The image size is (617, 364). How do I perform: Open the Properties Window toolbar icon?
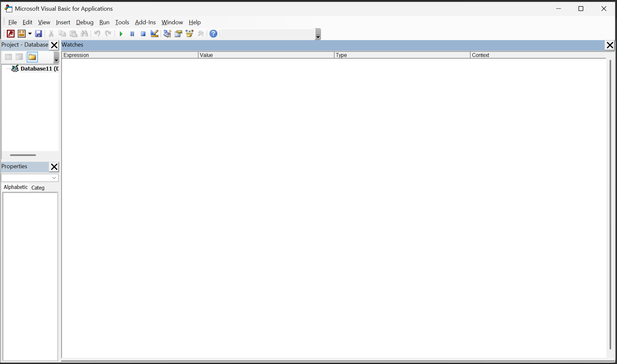pos(178,34)
